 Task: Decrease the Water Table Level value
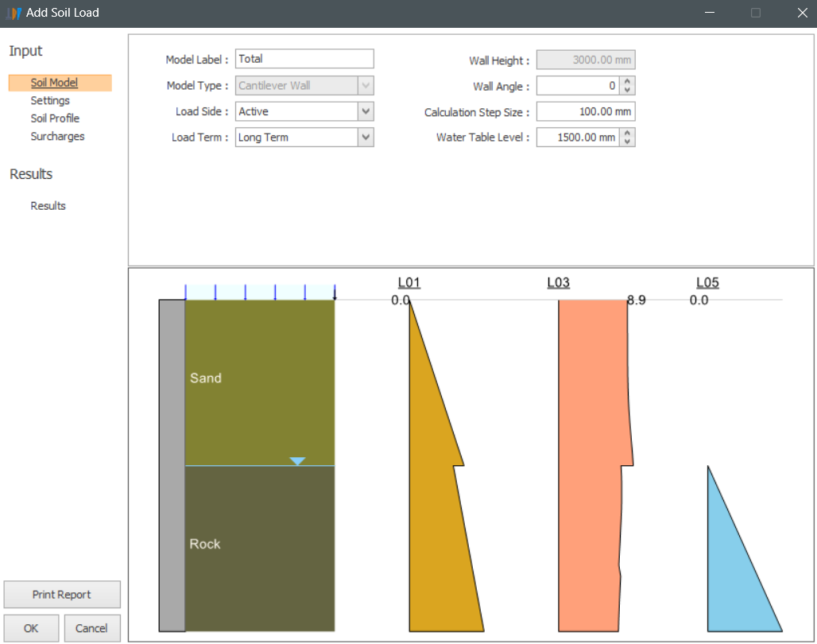(627, 142)
